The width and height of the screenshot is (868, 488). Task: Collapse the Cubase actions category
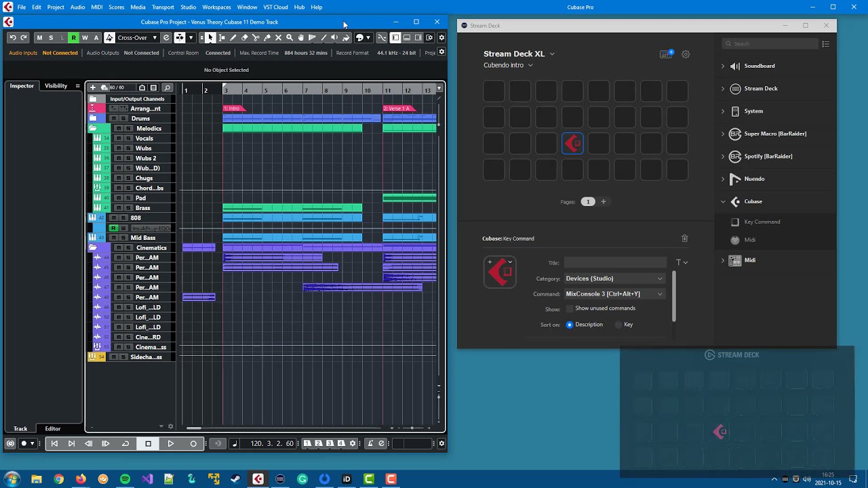[x=723, y=201]
